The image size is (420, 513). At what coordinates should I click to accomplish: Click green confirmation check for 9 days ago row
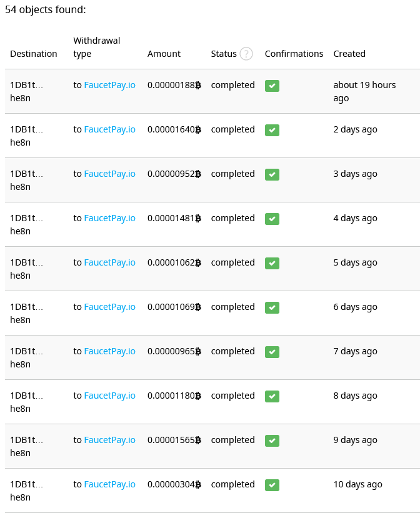click(272, 441)
